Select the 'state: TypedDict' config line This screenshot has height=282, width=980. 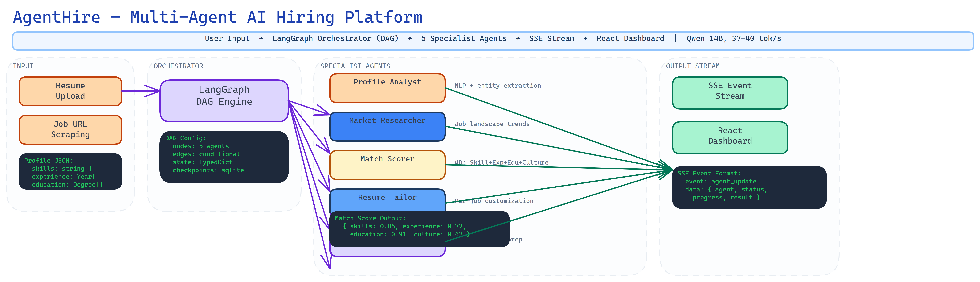point(202,162)
